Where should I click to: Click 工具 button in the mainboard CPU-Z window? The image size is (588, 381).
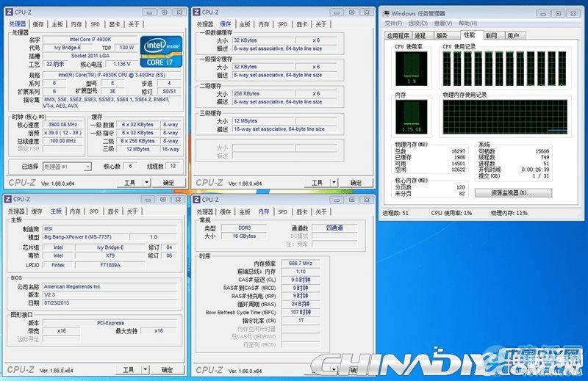pos(129,369)
